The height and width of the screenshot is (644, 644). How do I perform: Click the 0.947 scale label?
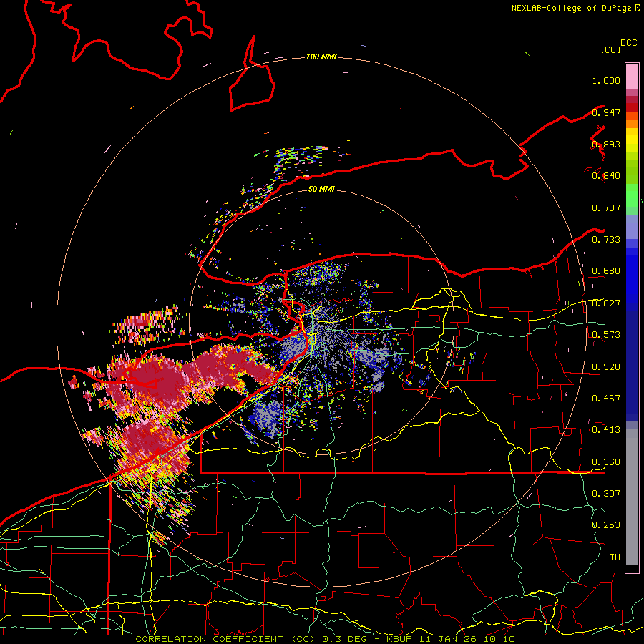coord(606,112)
